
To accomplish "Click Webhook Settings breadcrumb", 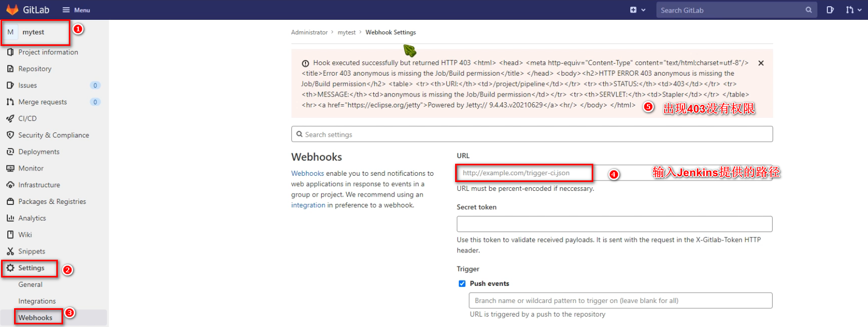I will click(x=390, y=32).
